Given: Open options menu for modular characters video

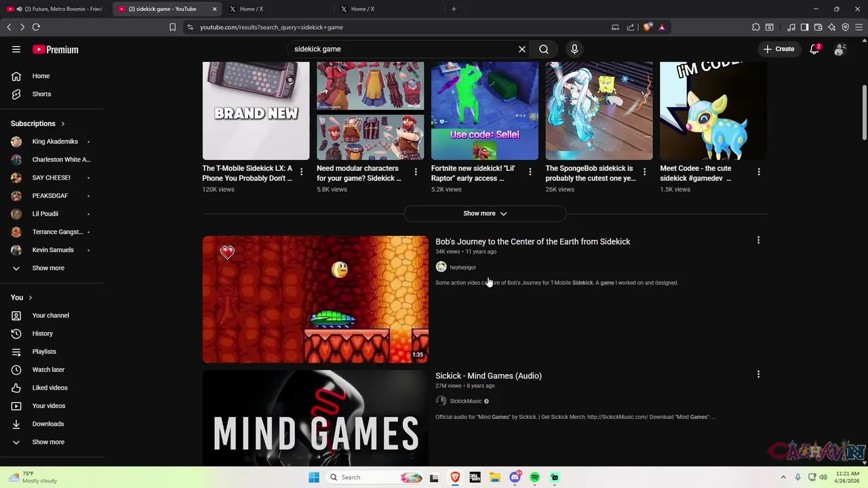Looking at the screenshot, I should [416, 172].
